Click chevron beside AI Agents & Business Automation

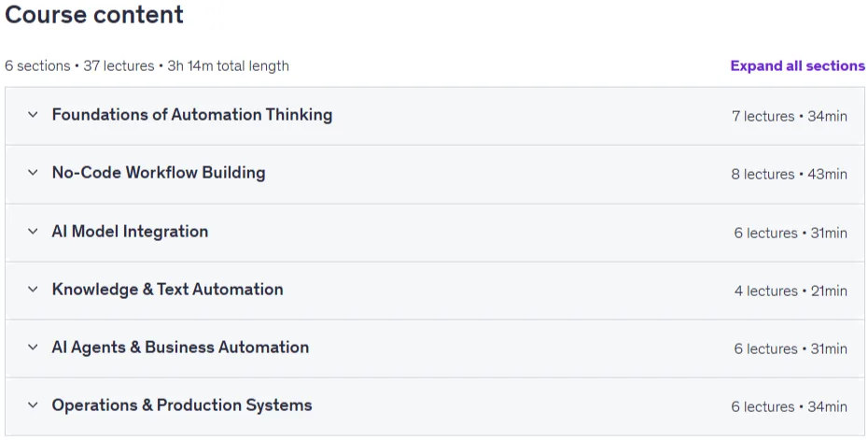pos(33,348)
